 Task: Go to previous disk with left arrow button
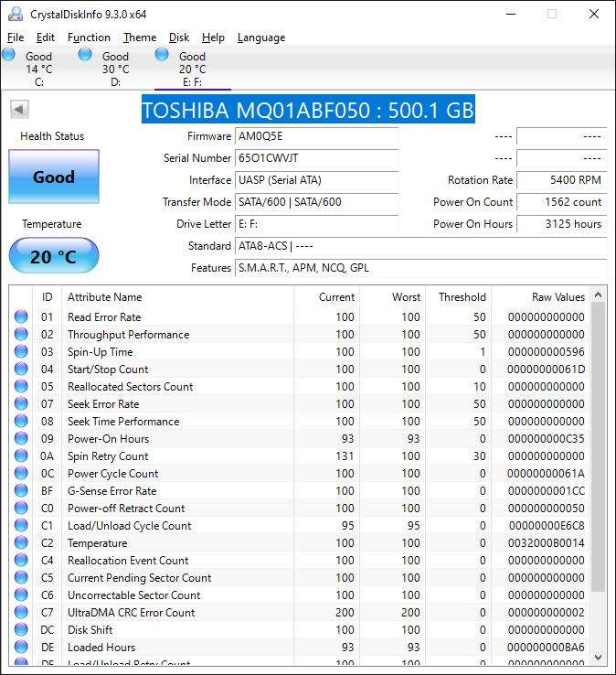[x=19, y=110]
